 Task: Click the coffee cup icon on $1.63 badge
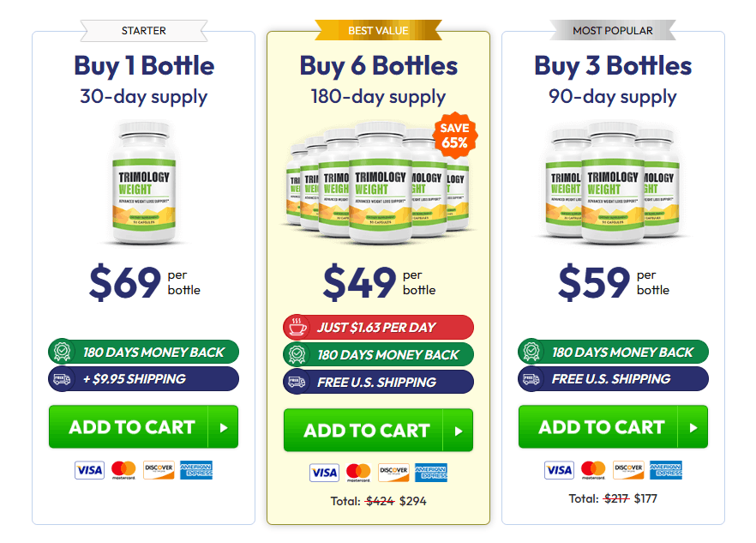coord(298,327)
